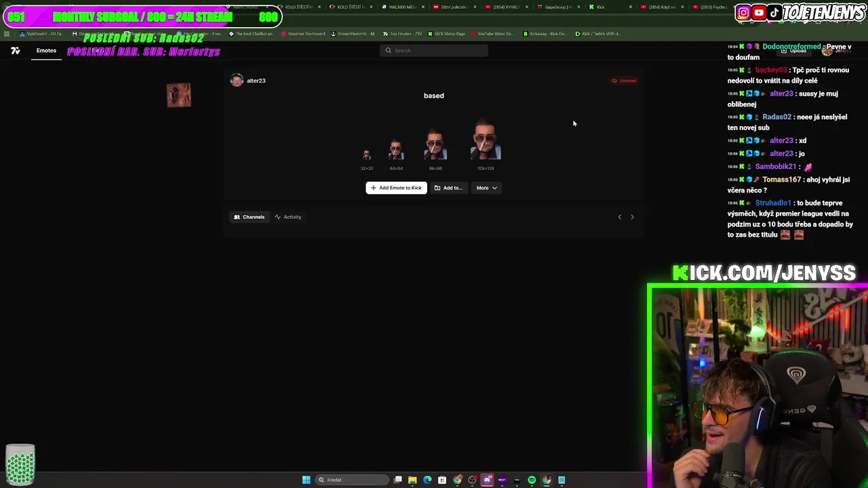
Task: Open KICK Status Page bookmark
Action: pos(447,34)
